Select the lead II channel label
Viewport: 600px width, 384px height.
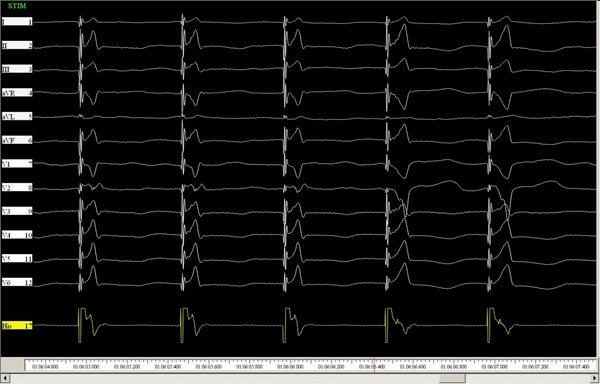coord(17,46)
